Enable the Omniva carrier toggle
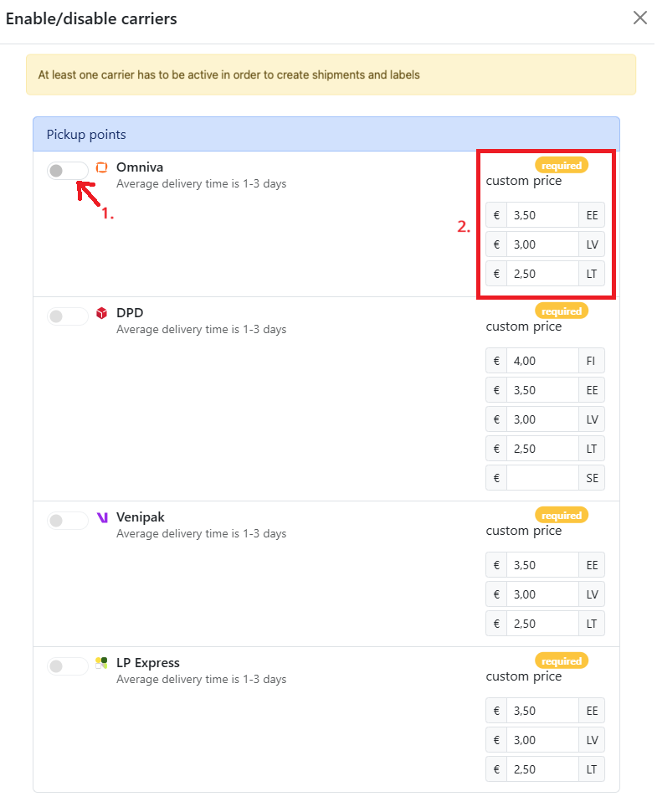The image size is (657, 812). 68,171
